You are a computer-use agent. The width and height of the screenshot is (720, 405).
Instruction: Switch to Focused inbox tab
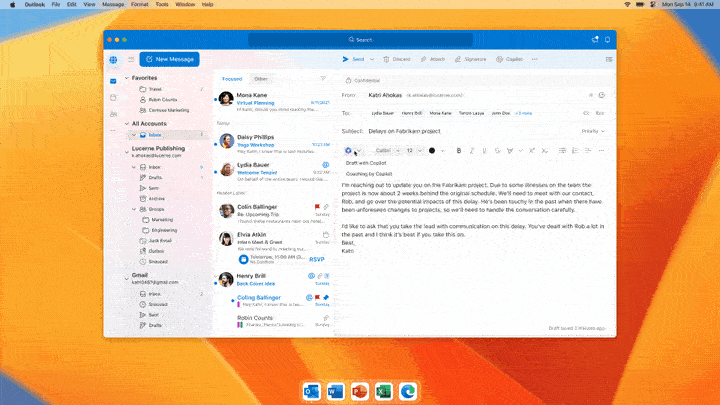[x=231, y=78]
